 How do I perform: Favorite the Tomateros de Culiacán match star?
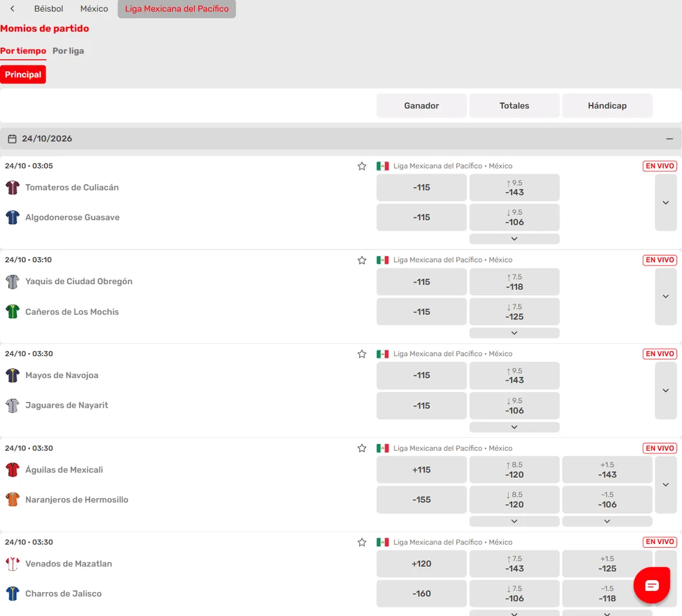click(362, 166)
